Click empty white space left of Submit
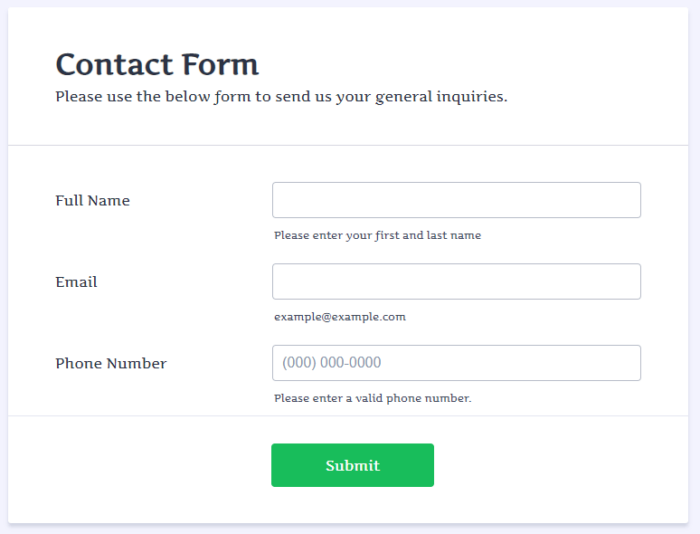The width and height of the screenshot is (700, 534). 140,466
